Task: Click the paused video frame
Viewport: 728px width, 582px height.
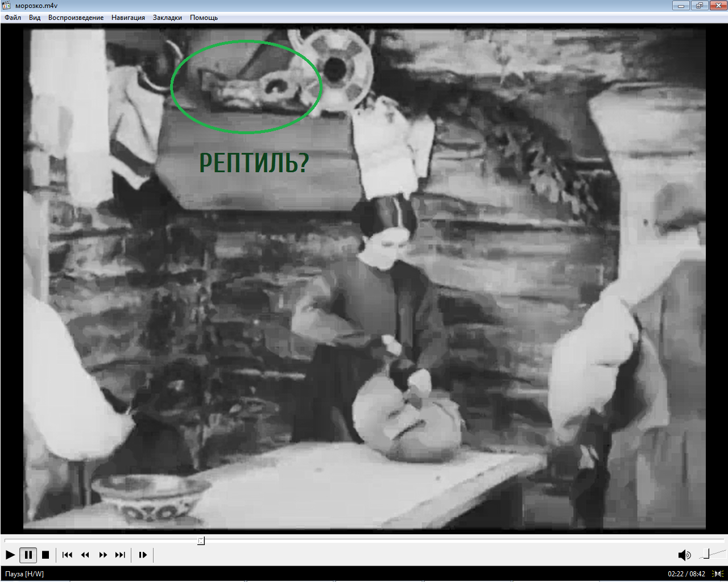Action: [x=364, y=278]
